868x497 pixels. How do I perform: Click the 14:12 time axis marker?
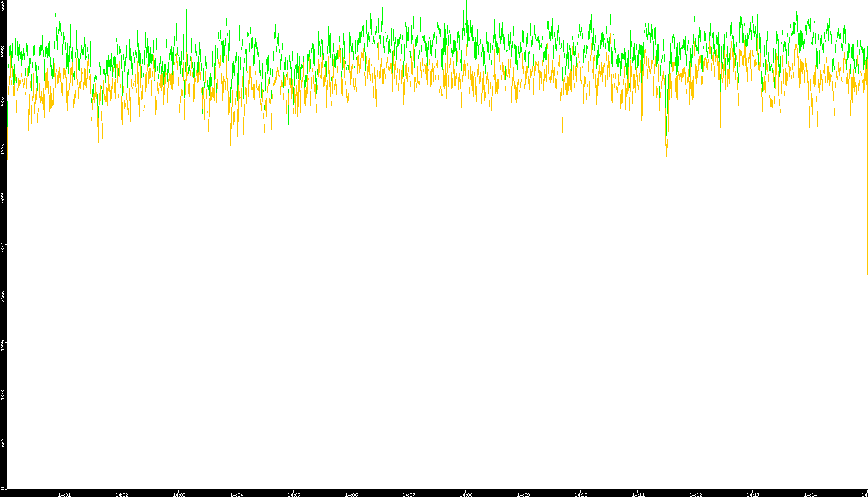(695, 494)
